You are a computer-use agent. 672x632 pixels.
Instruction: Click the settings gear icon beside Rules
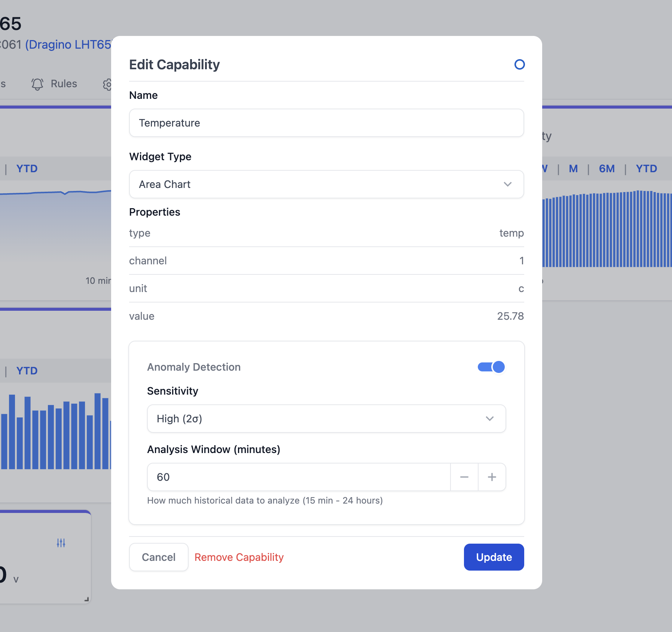tap(107, 84)
